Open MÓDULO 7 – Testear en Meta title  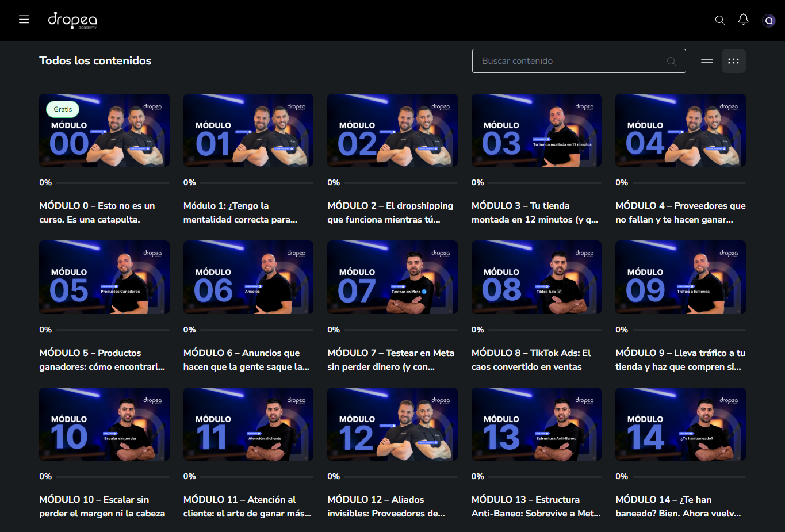[390, 359]
